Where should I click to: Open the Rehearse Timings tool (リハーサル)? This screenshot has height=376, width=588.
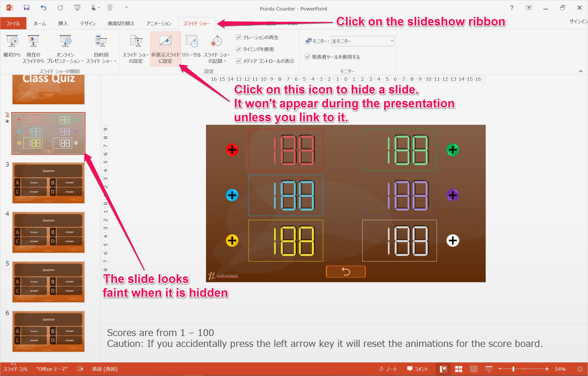click(191, 46)
